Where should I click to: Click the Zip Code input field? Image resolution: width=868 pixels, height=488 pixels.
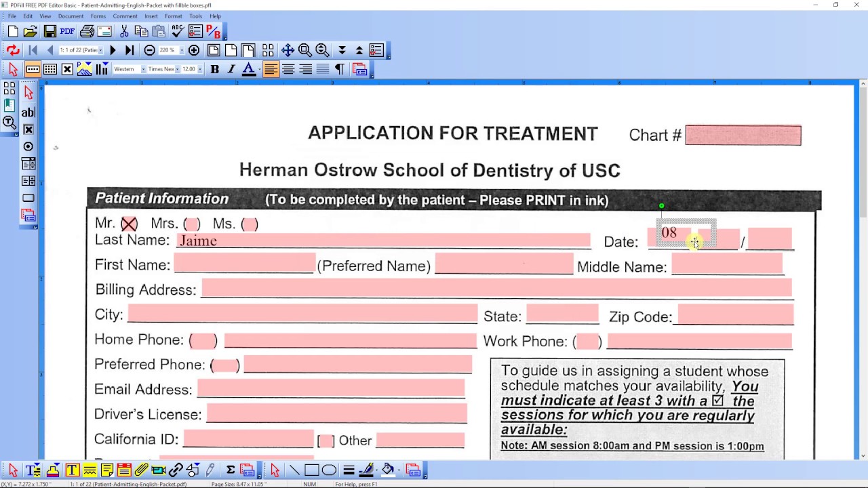pyautogui.click(x=735, y=314)
